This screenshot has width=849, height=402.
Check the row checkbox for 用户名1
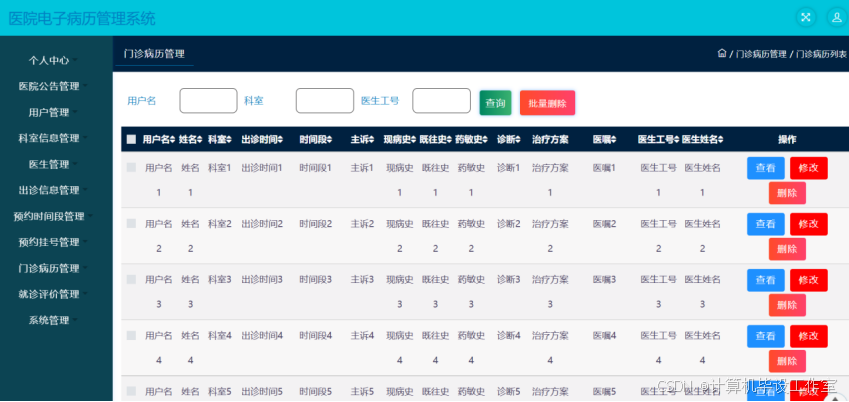131,168
